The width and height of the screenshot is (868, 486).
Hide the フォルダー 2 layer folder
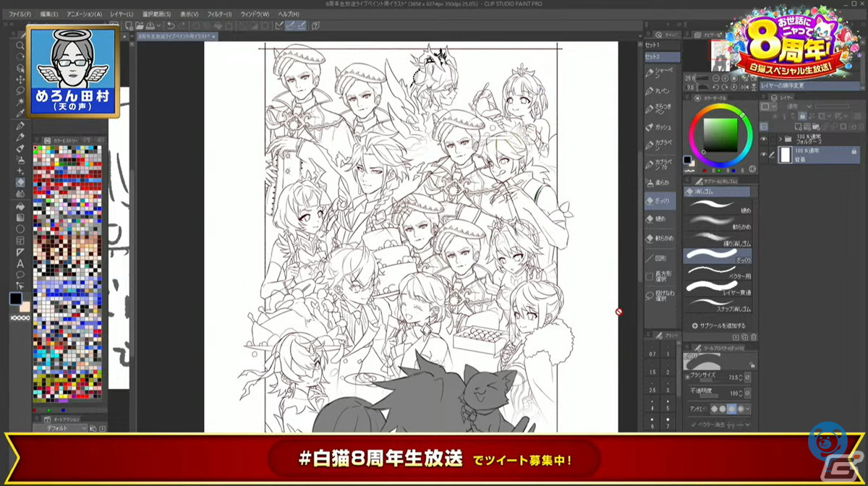(x=764, y=139)
